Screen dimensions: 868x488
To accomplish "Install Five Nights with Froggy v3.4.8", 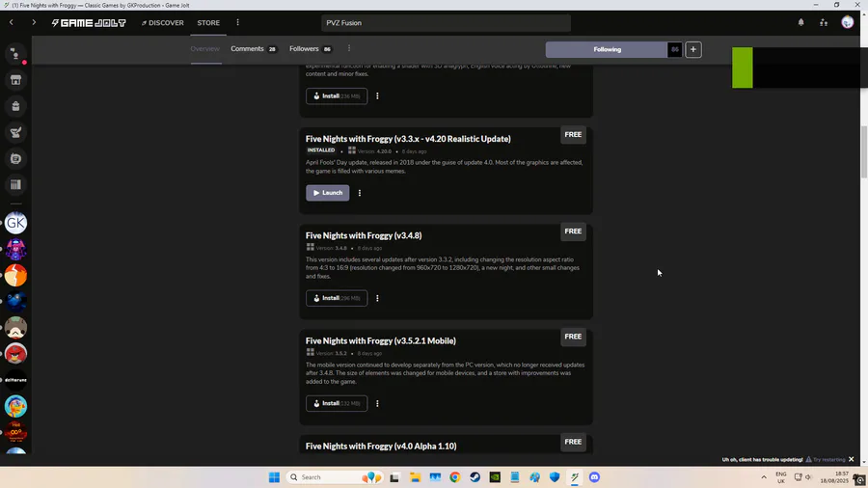I will coord(336,298).
